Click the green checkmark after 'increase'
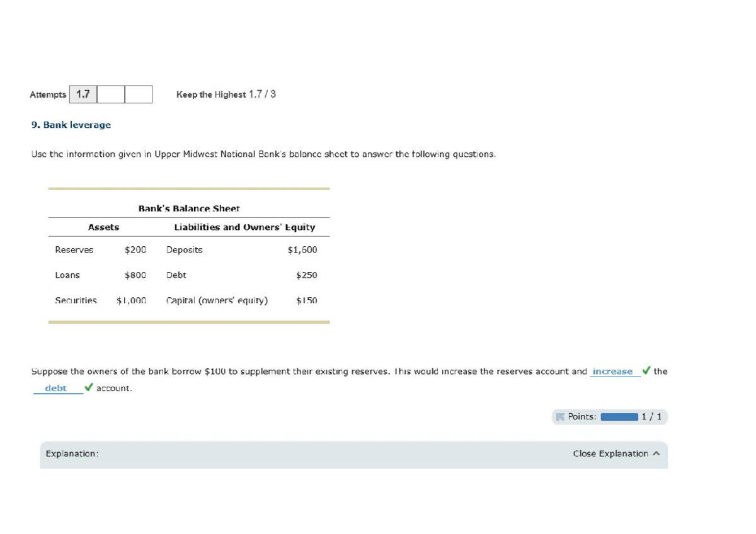 [x=646, y=371]
